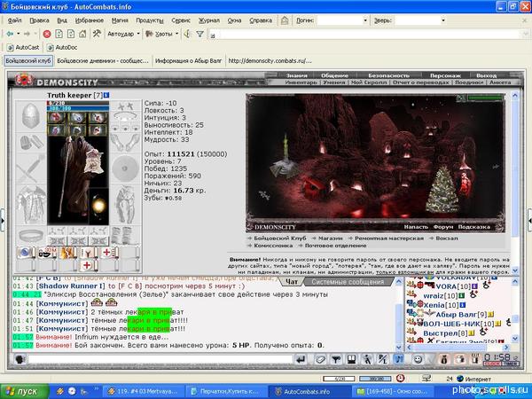Click the red HP bar above character
The image size is (532, 399).
[x=78, y=103]
